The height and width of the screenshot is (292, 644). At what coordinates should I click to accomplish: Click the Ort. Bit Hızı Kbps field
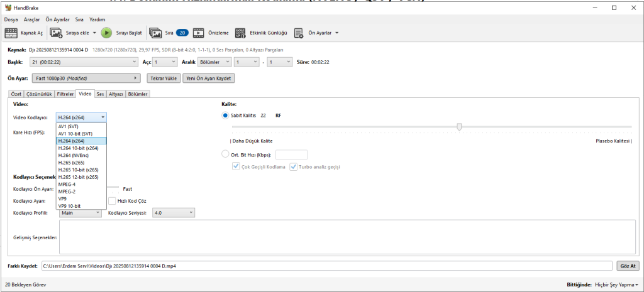(291, 154)
